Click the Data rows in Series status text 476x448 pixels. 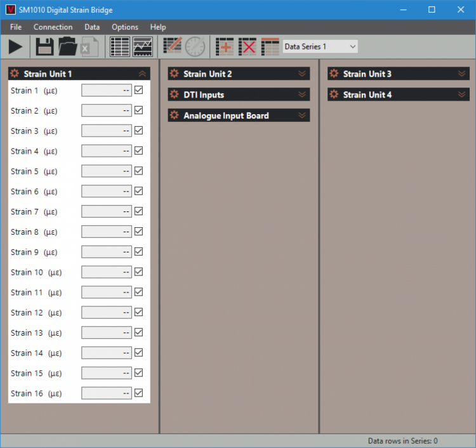pyautogui.click(x=403, y=441)
